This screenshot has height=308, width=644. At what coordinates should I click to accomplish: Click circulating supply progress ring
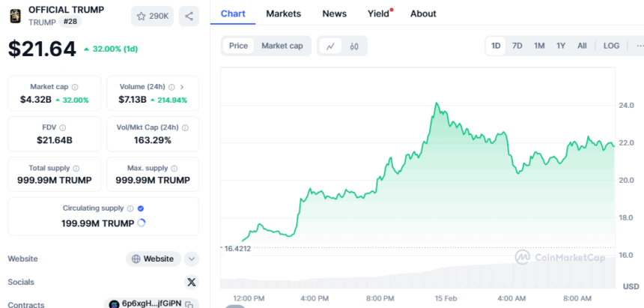[142, 223]
